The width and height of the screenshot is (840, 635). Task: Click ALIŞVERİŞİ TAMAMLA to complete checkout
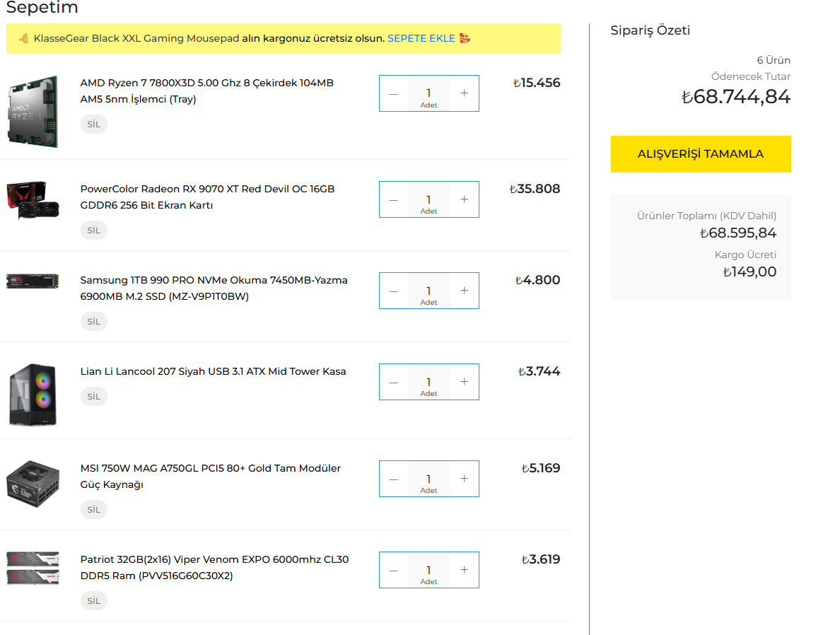tap(701, 153)
